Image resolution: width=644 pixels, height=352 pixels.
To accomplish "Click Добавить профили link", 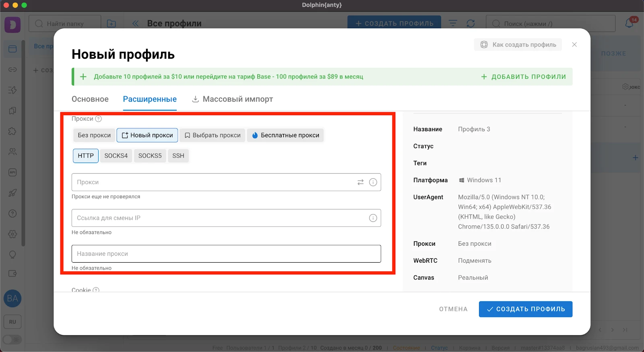I will point(524,76).
